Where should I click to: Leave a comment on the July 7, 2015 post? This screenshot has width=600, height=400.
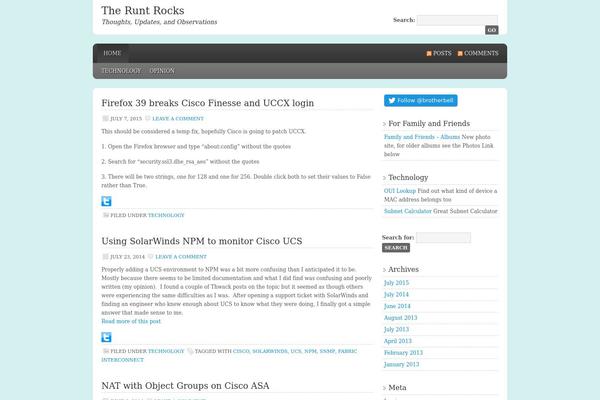[178, 119]
